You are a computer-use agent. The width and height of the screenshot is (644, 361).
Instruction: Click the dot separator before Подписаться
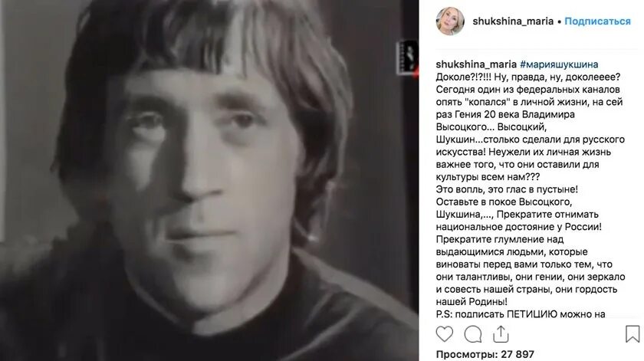click(x=559, y=21)
